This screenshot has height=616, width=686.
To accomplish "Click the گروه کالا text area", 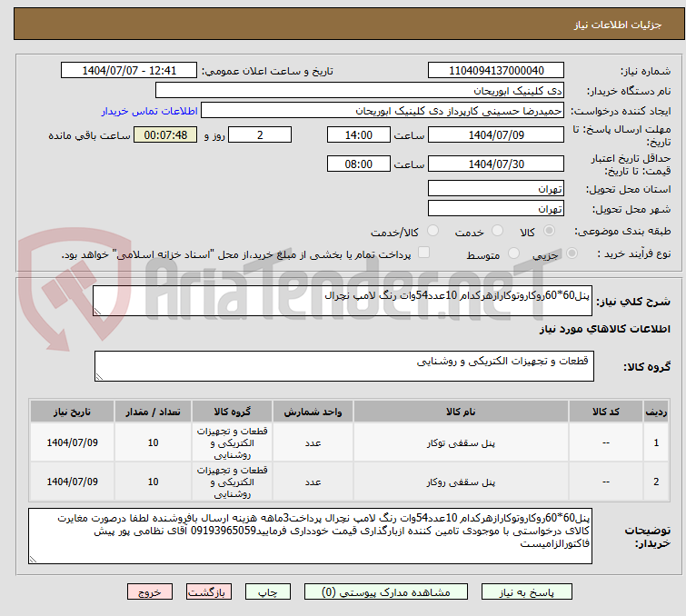I will point(343,366).
